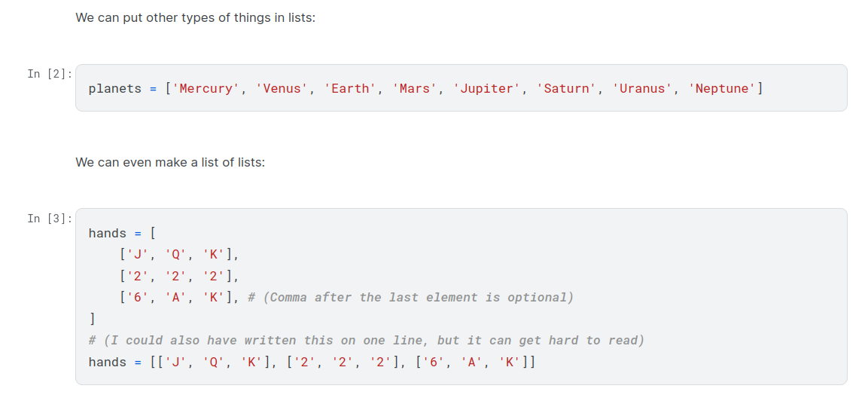Click the "I could also have written" comment line
Viewport: 868px width, 407px height.
pyautogui.click(x=366, y=341)
